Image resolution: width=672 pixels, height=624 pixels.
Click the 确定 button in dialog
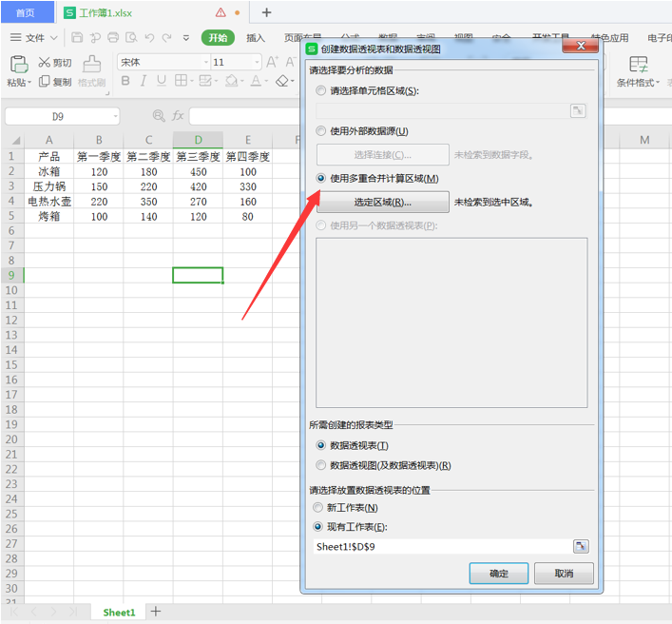click(x=499, y=574)
